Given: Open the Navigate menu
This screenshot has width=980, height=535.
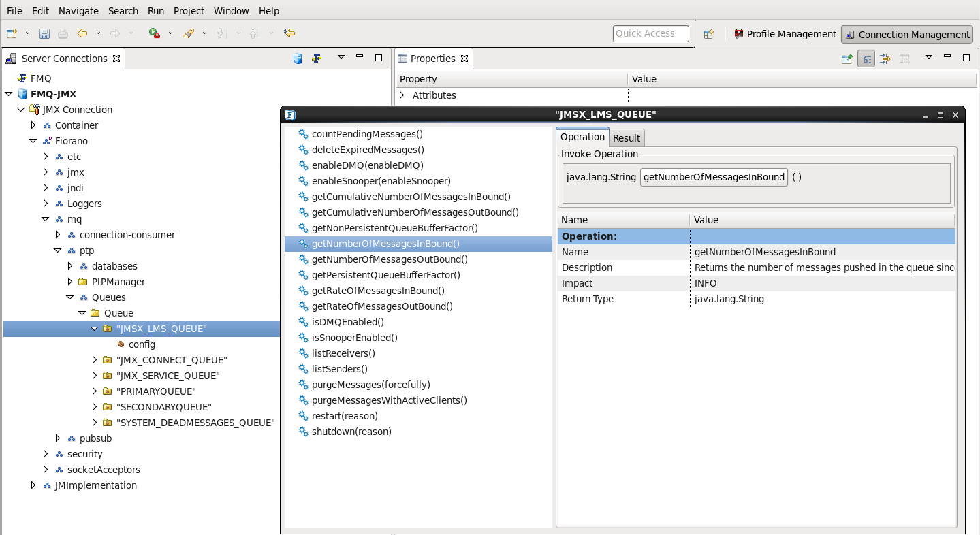Looking at the screenshot, I should click(x=78, y=11).
